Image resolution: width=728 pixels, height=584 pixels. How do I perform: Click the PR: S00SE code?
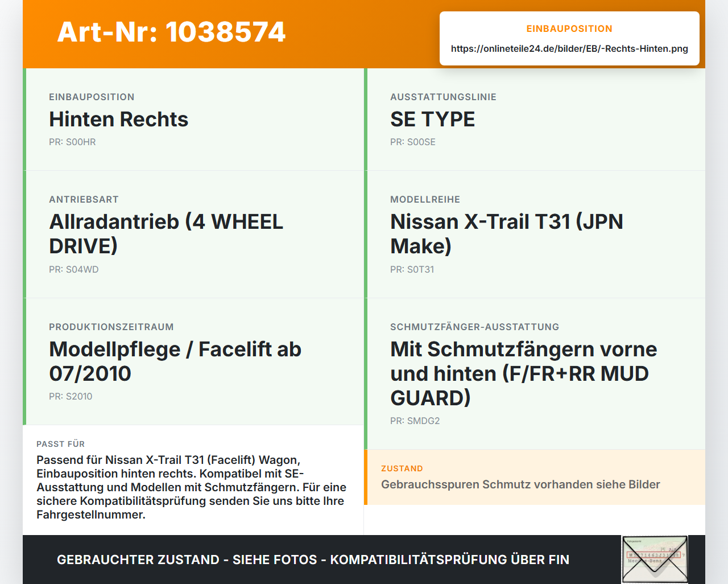pyautogui.click(x=413, y=142)
